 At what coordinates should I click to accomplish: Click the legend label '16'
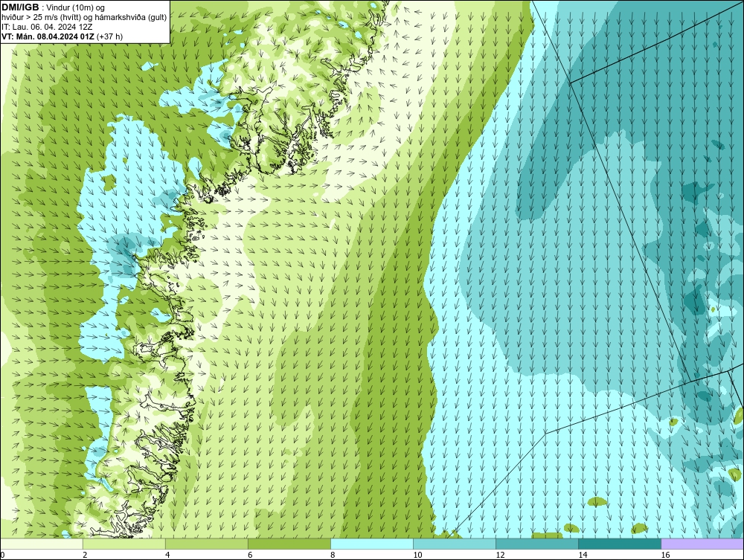pos(665,555)
